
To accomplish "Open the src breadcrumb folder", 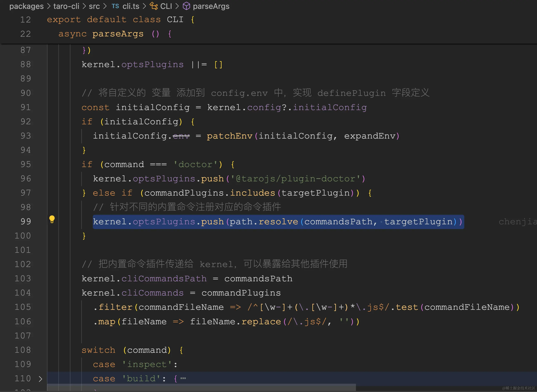I will 94,6.
